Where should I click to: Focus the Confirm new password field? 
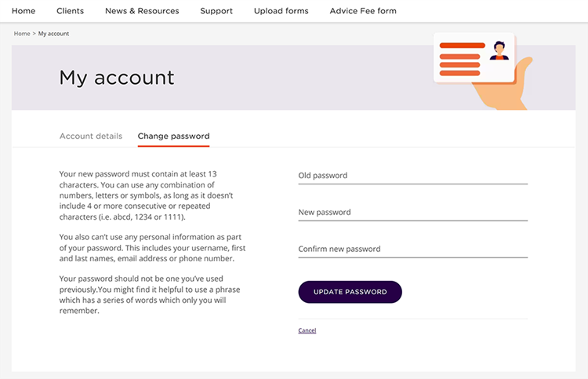click(412, 250)
